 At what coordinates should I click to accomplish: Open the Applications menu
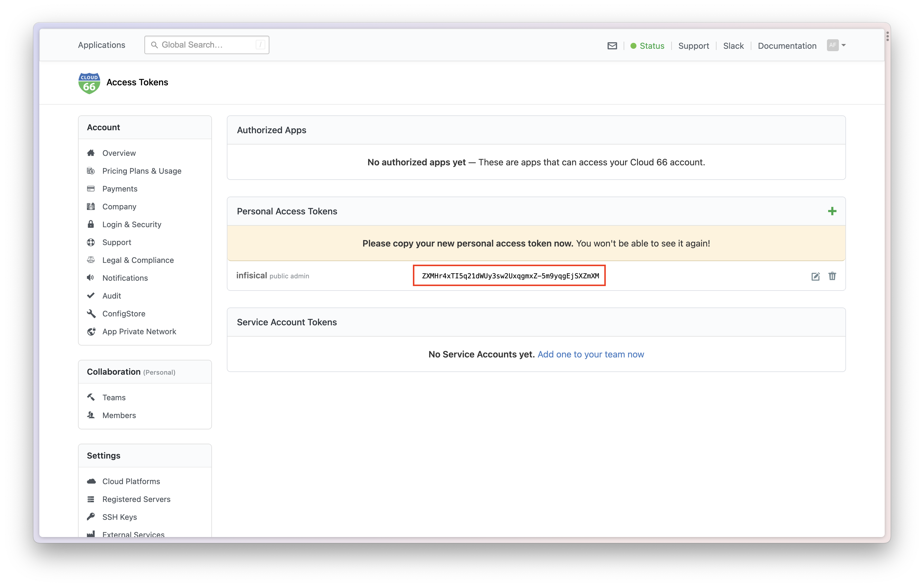(x=101, y=45)
